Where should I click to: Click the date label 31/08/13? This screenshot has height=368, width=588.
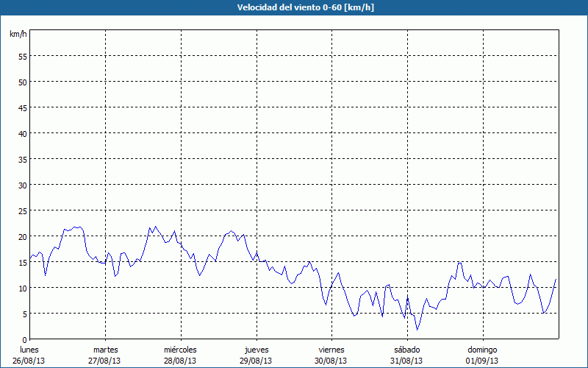406,361
